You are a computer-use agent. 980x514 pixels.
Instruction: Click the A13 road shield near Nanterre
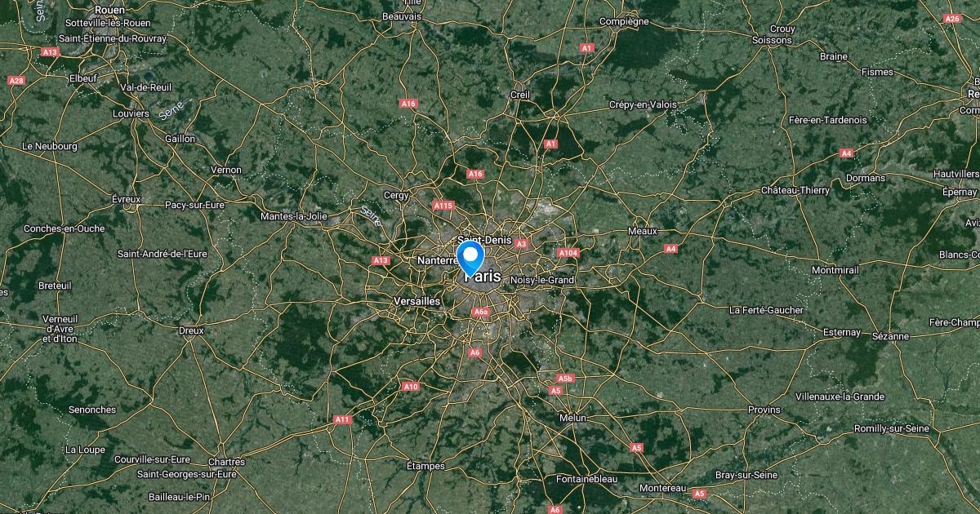(x=381, y=260)
